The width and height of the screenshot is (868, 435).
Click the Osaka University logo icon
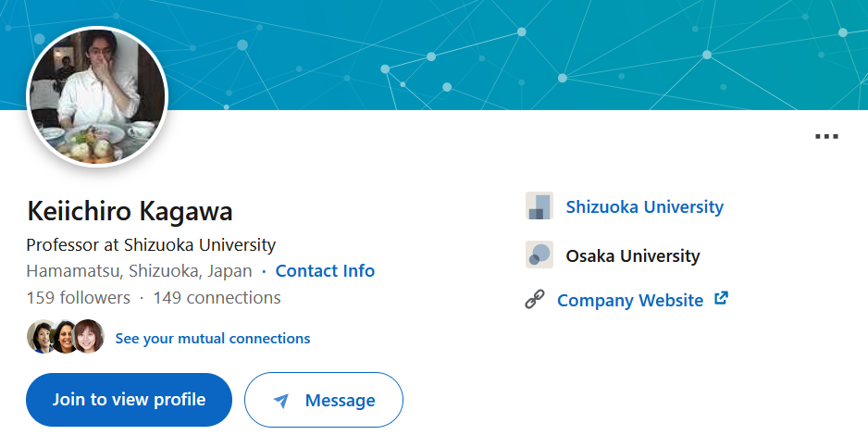pos(539,255)
